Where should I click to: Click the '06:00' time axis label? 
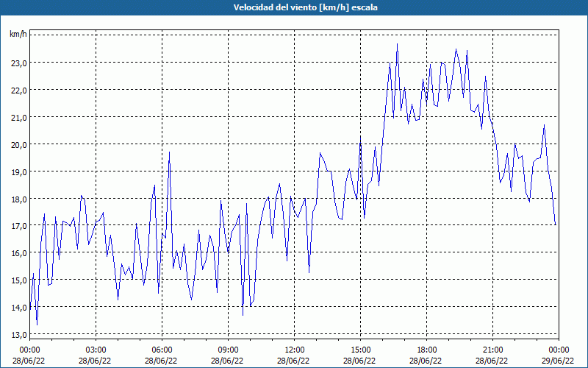click(162, 350)
